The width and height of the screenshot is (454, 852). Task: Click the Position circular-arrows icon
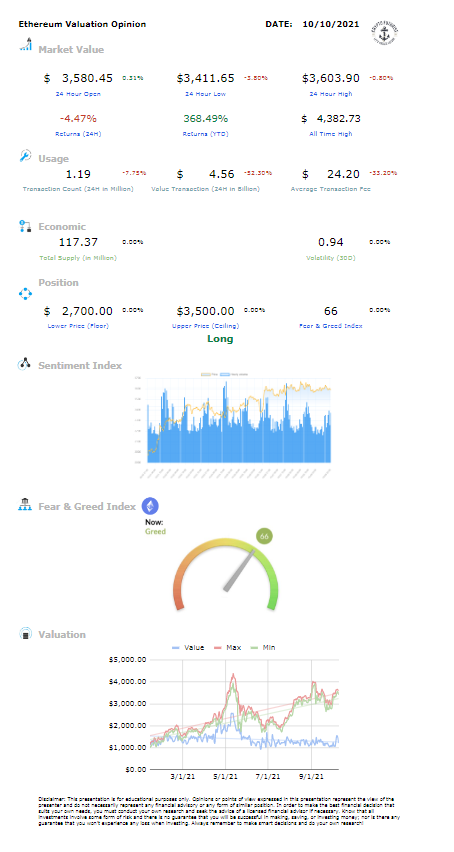point(26,294)
